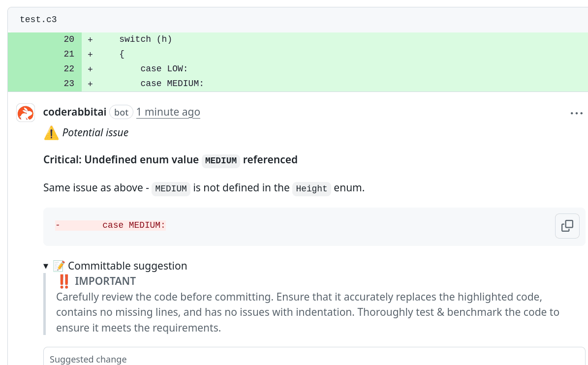Click the removed "case MEDIUM:" line in snippet
The image size is (588, 365).
click(x=134, y=225)
